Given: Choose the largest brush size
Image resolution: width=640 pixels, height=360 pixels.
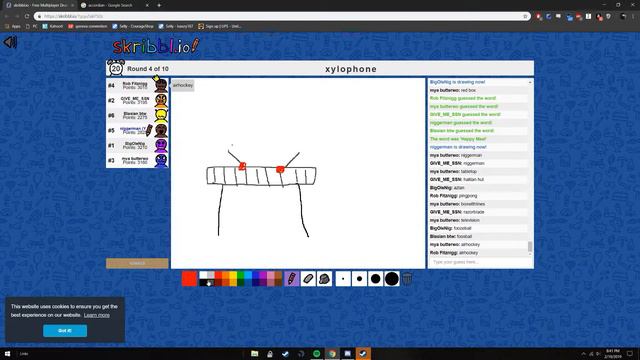Looking at the screenshot, I should click(392, 279).
